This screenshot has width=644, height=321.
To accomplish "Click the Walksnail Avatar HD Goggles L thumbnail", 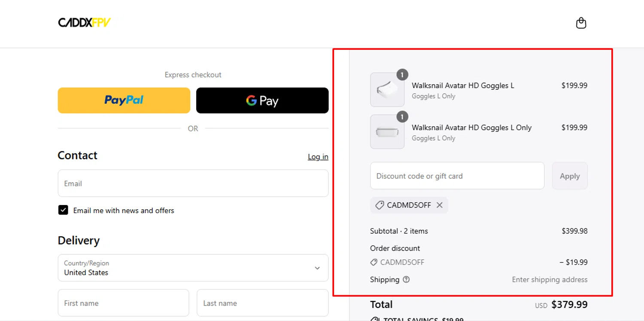I will pos(387,90).
